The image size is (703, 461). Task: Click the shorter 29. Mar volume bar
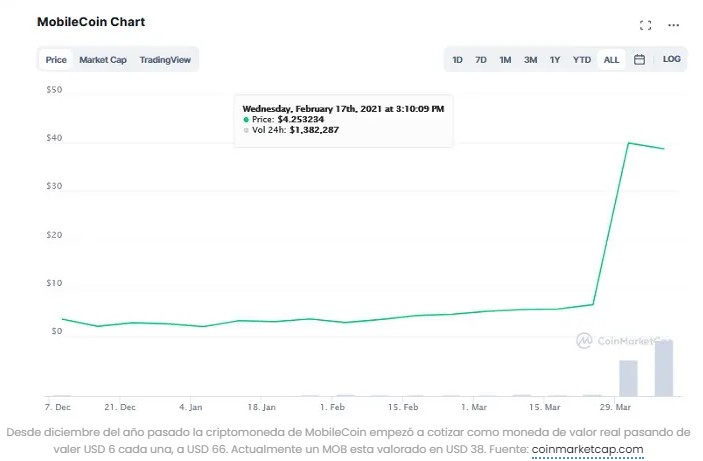click(628, 378)
